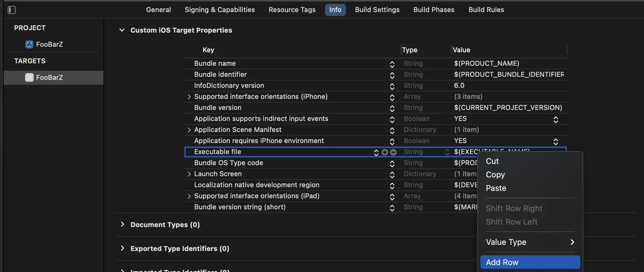
Task: Open key stepper for Localization native development region
Action: point(392,185)
